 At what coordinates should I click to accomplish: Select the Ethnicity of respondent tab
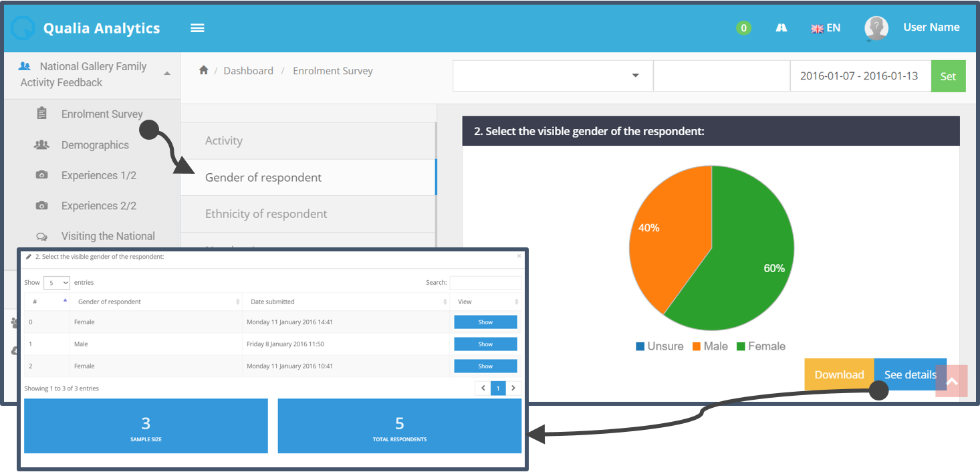266,214
